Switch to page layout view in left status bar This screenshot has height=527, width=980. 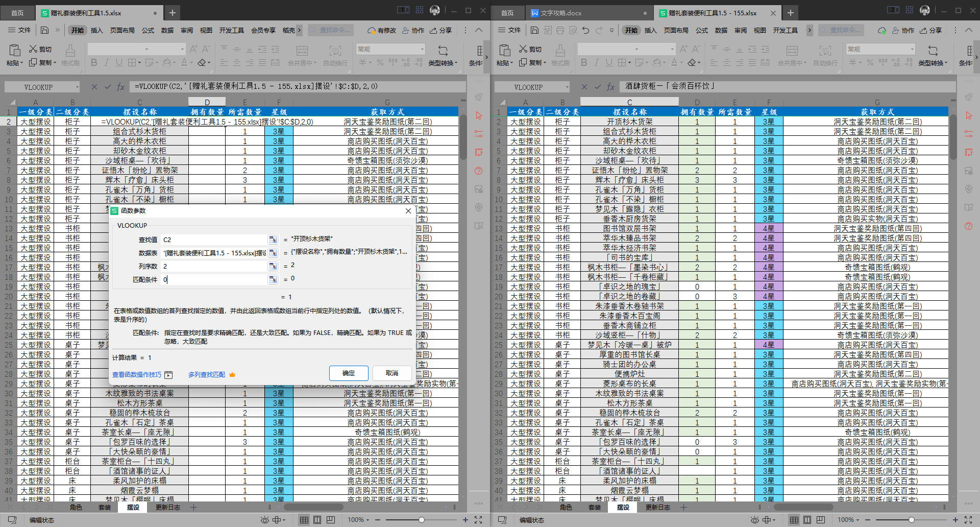point(317,520)
